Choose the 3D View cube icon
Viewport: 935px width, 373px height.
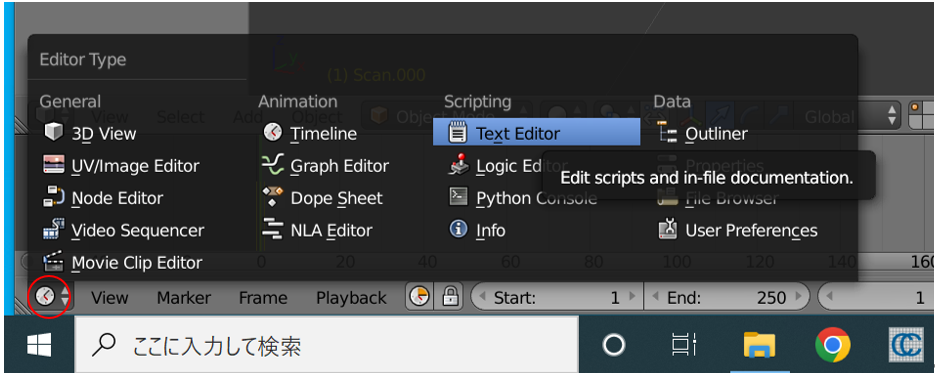tap(54, 132)
